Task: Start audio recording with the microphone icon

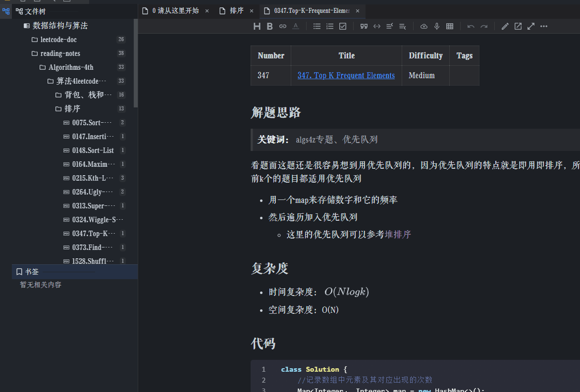Action: pyautogui.click(x=436, y=26)
